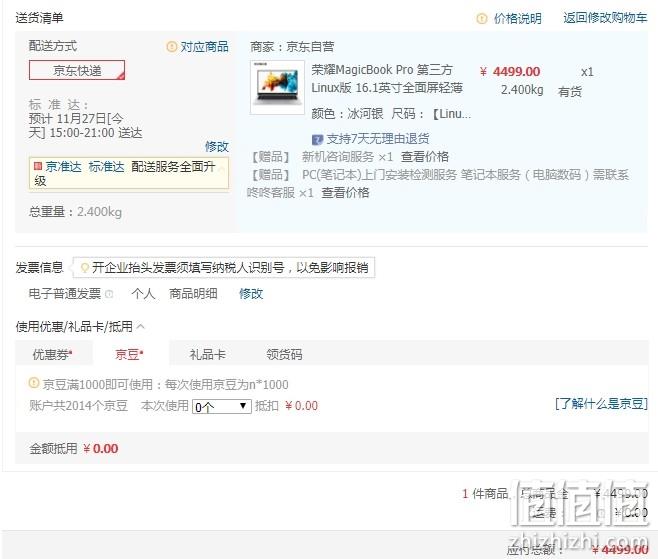Image resolution: width=658 pixels, height=559 pixels.
Task: Click the price explanation info icon
Action: 482,18
